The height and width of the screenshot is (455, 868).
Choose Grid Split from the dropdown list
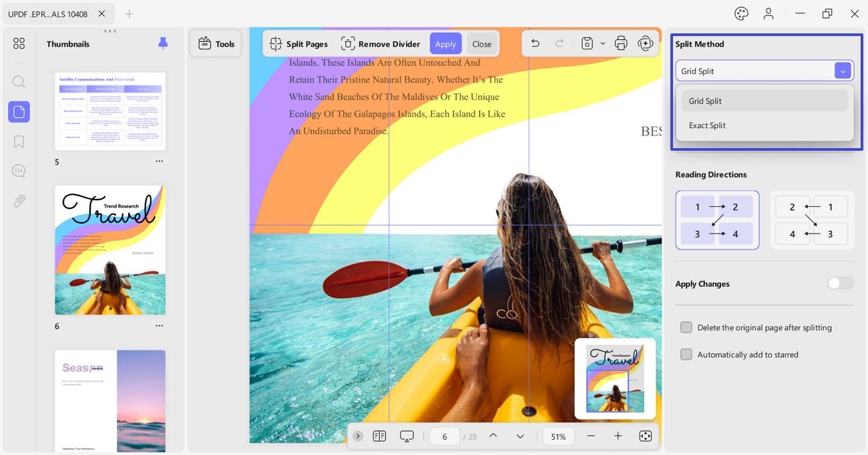click(765, 101)
